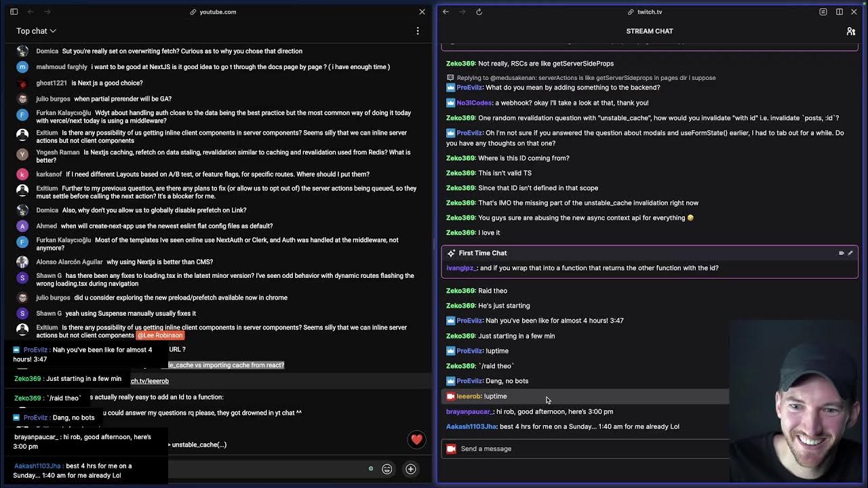Screen dimensions: 868x488
Task: Open YouTube chat three-dot options menu
Action: tap(418, 30)
